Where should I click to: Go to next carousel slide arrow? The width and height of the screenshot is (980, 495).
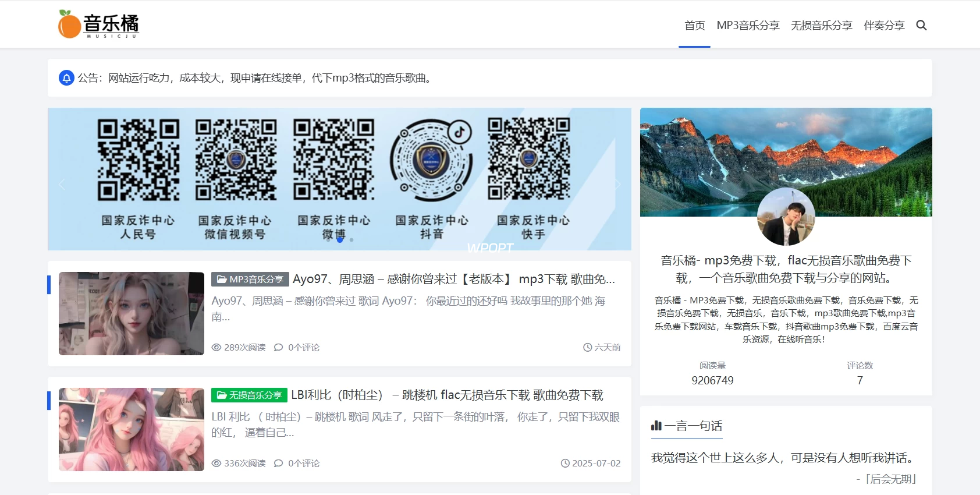[x=618, y=184]
